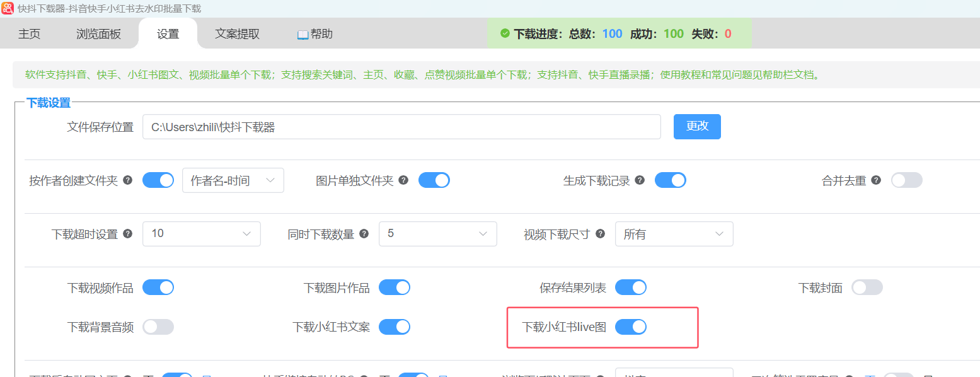Open the 帮助 tab
This screenshot has height=377, width=980.
[x=315, y=34]
